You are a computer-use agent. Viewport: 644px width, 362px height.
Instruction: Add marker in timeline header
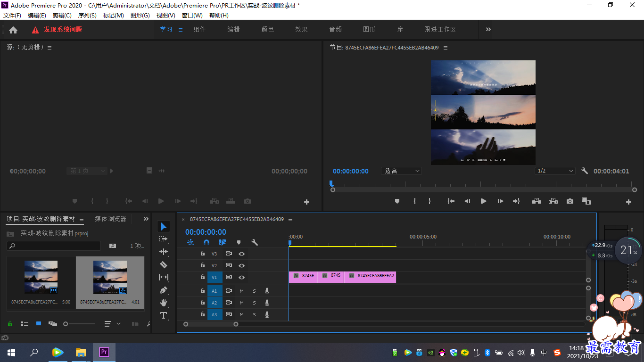[239, 242]
